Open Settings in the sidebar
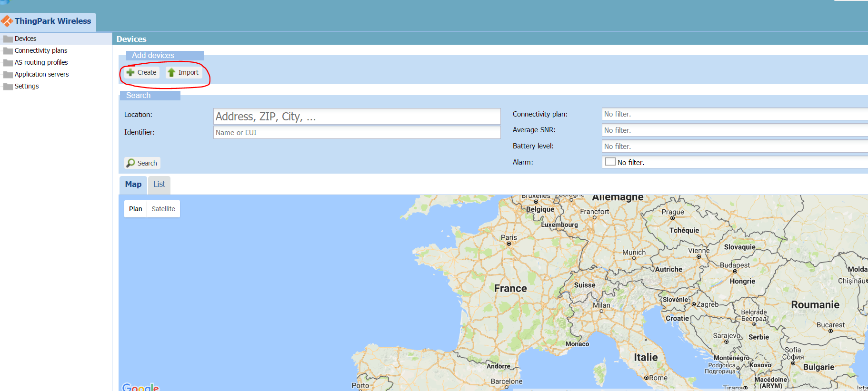 27,86
